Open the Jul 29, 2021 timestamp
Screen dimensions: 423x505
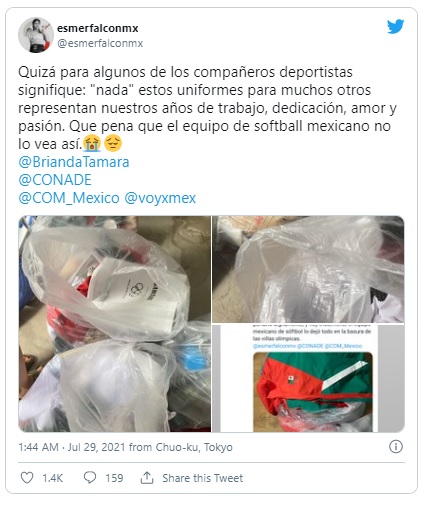pos(97,447)
